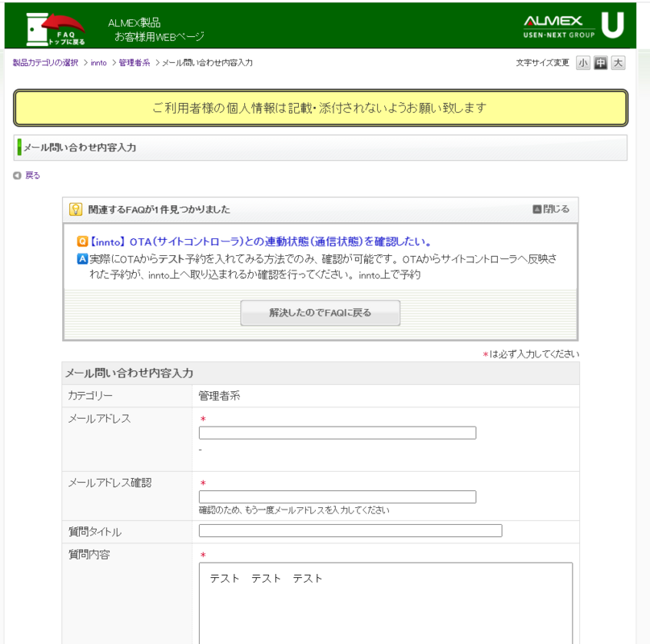Click the 戻る back link
Image resolution: width=650 pixels, height=644 pixels.
click(x=32, y=175)
